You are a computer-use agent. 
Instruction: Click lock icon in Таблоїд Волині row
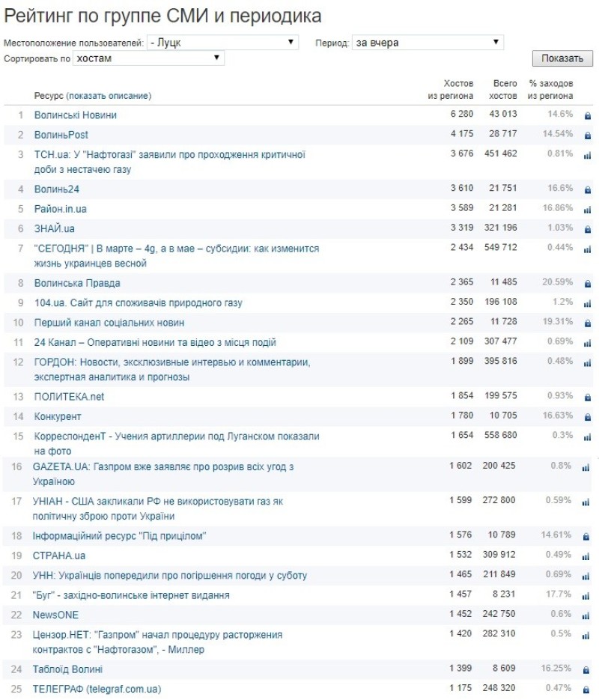[x=587, y=669]
